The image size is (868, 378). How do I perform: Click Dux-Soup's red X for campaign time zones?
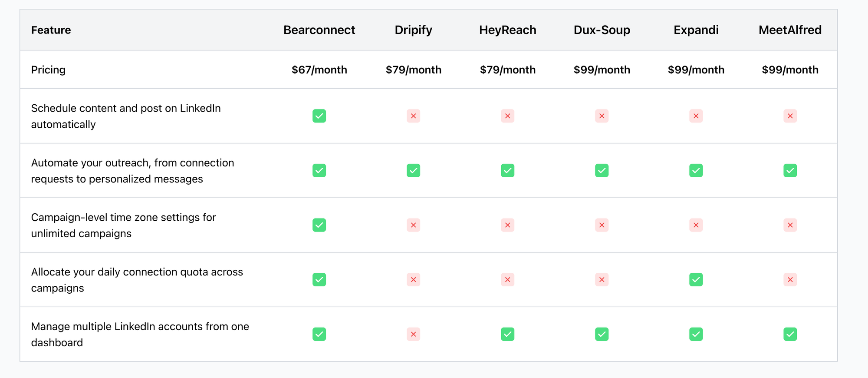[602, 225]
